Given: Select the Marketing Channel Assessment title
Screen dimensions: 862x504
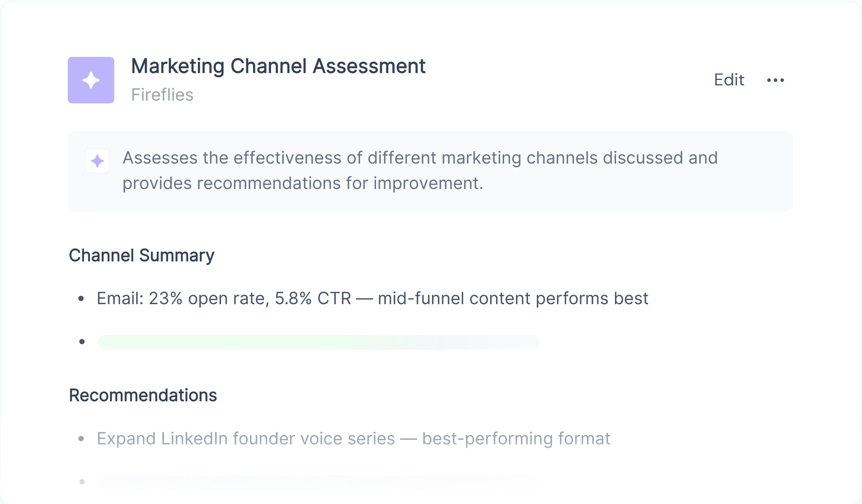Looking at the screenshot, I should [279, 66].
